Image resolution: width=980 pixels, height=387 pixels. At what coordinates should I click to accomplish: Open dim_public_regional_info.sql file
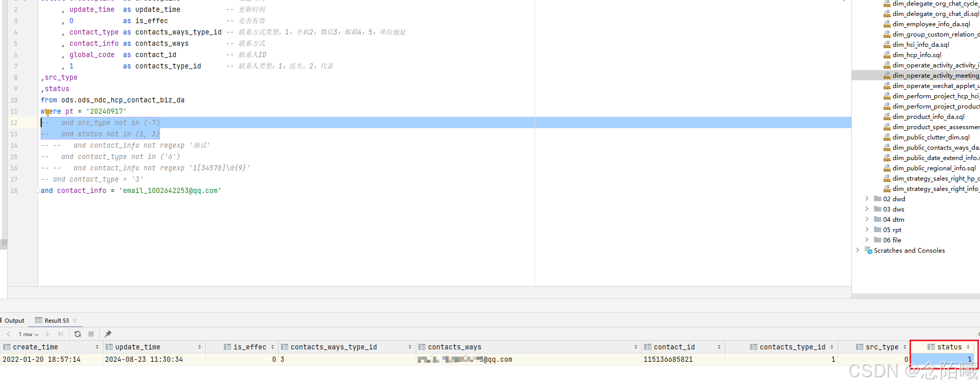934,168
